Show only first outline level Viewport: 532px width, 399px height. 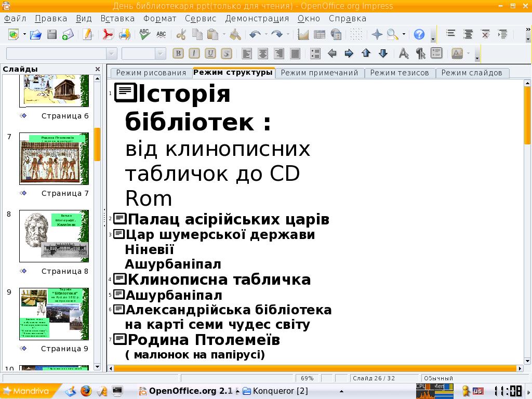point(451,34)
